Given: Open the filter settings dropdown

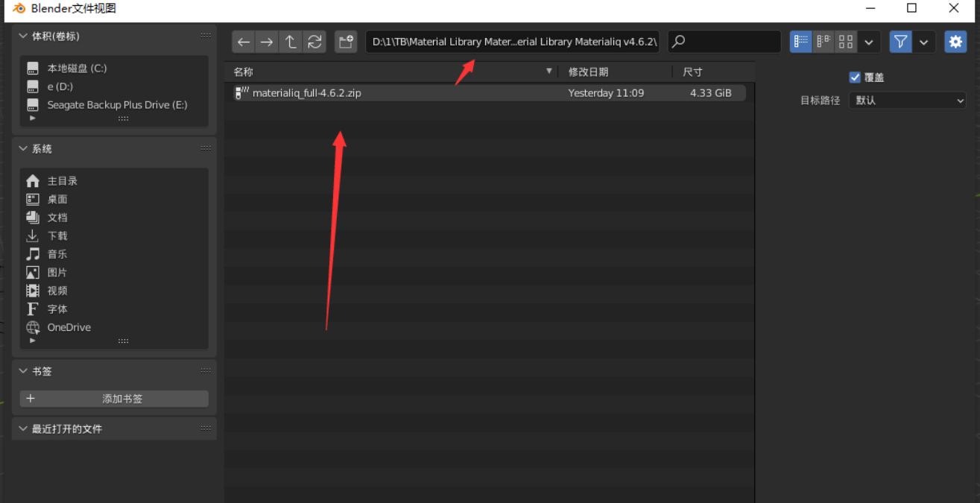Looking at the screenshot, I should coord(924,42).
